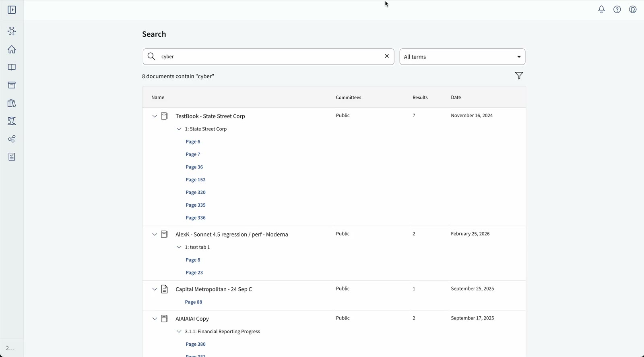Collapse the Capital Metropolitan - 24 Sep C row
The width and height of the screenshot is (644, 357).
[x=155, y=289]
